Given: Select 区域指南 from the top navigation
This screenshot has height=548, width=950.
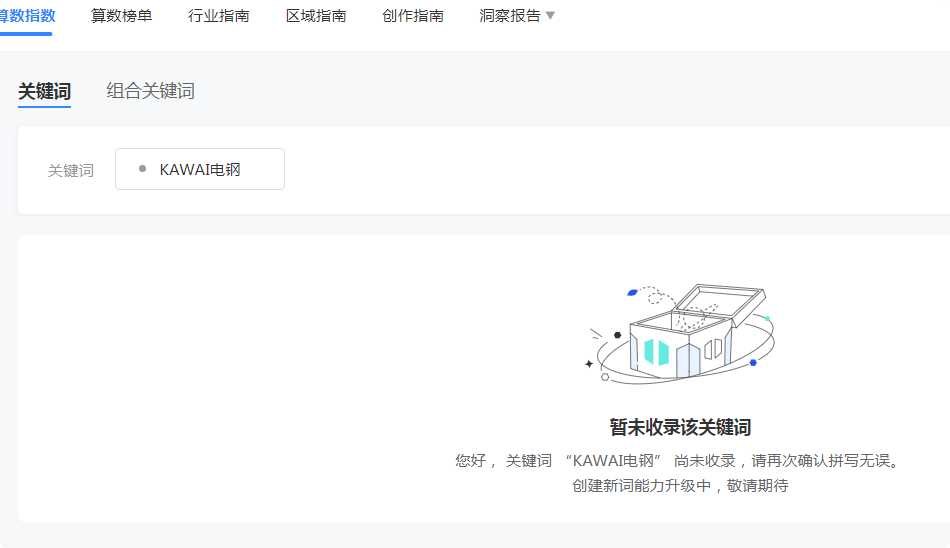Looking at the screenshot, I should coord(315,16).
